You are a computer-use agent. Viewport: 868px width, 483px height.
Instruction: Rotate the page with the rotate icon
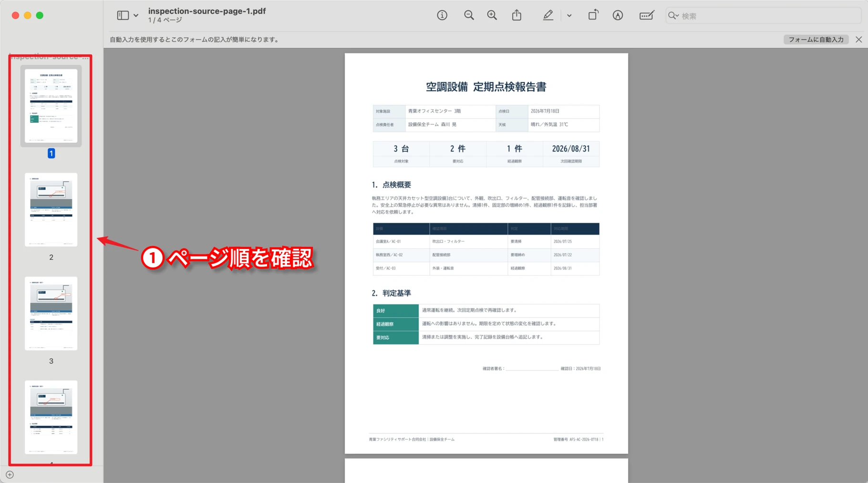pyautogui.click(x=593, y=15)
